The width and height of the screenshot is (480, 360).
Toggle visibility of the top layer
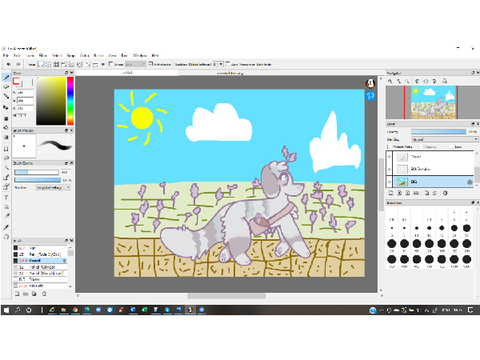(x=389, y=157)
